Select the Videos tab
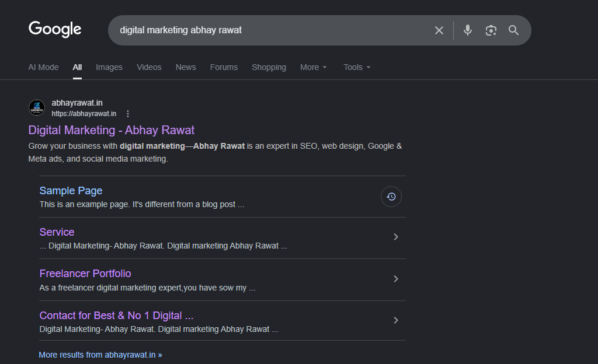The image size is (598, 364). pyautogui.click(x=149, y=67)
